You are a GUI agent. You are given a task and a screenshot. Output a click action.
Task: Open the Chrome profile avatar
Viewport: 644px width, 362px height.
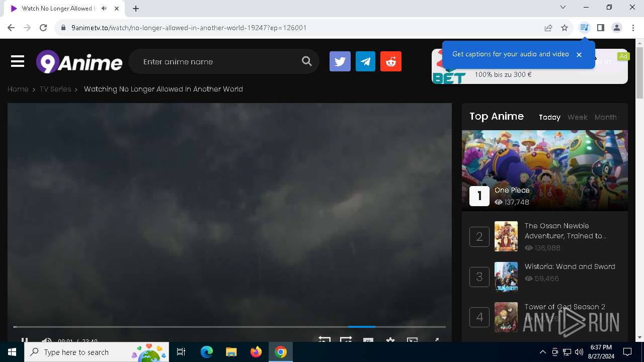click(x=617, y=28)
